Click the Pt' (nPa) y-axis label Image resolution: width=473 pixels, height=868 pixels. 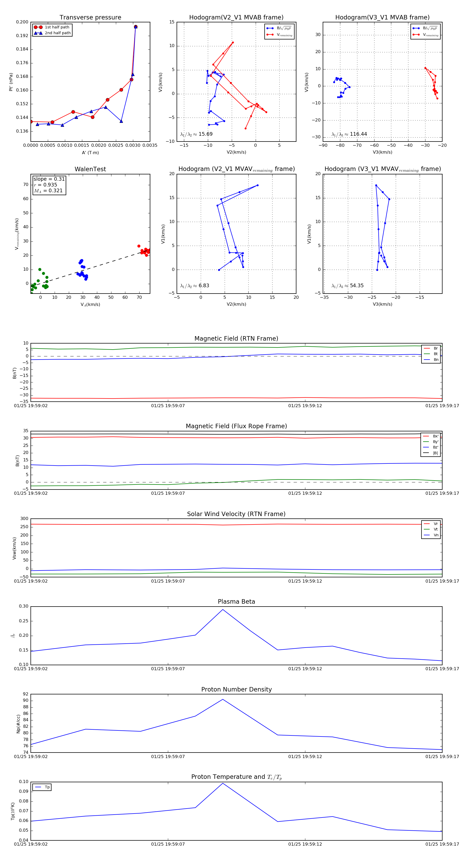[11, 82]
